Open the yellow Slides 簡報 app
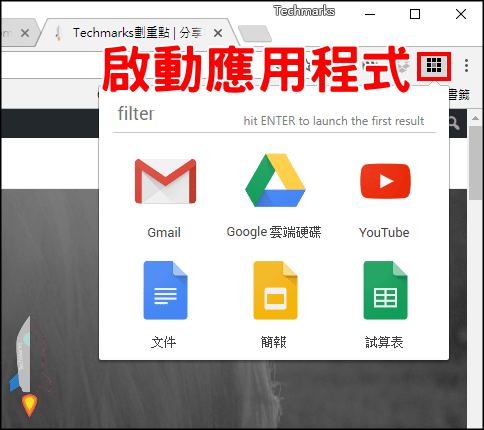The height and width of the screenshot is (430, 484). (x=275, y=290)
